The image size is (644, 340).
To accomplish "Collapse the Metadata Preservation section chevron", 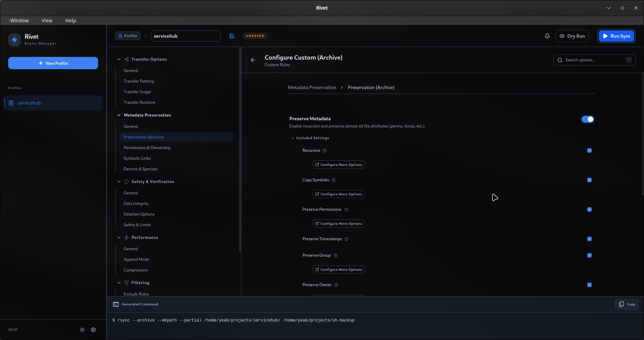I will point(119,115).
